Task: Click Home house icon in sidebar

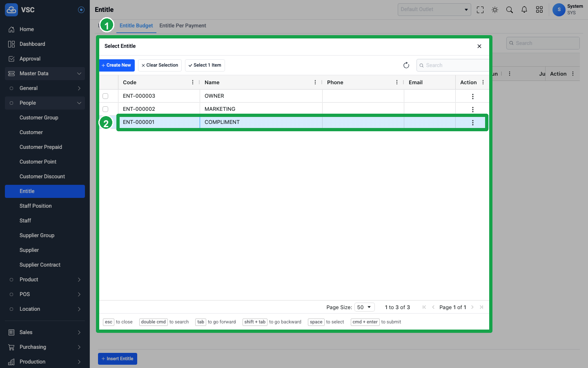Action: point(11,29)
